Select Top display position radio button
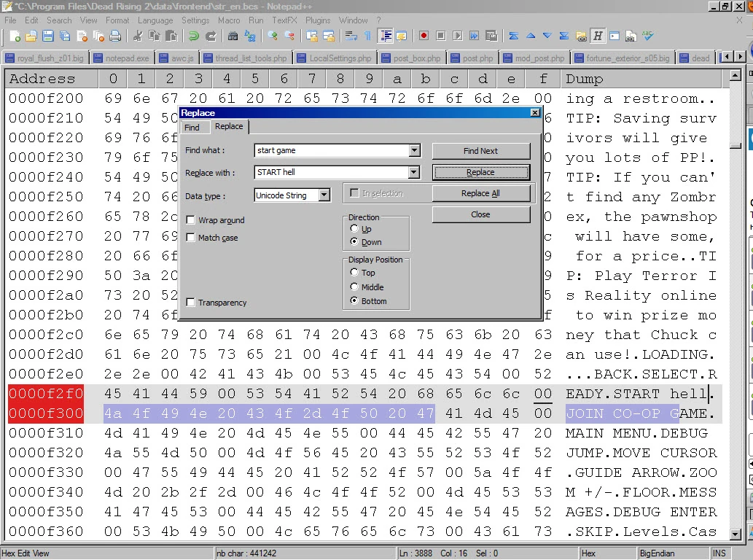 [x=354, y=272]
